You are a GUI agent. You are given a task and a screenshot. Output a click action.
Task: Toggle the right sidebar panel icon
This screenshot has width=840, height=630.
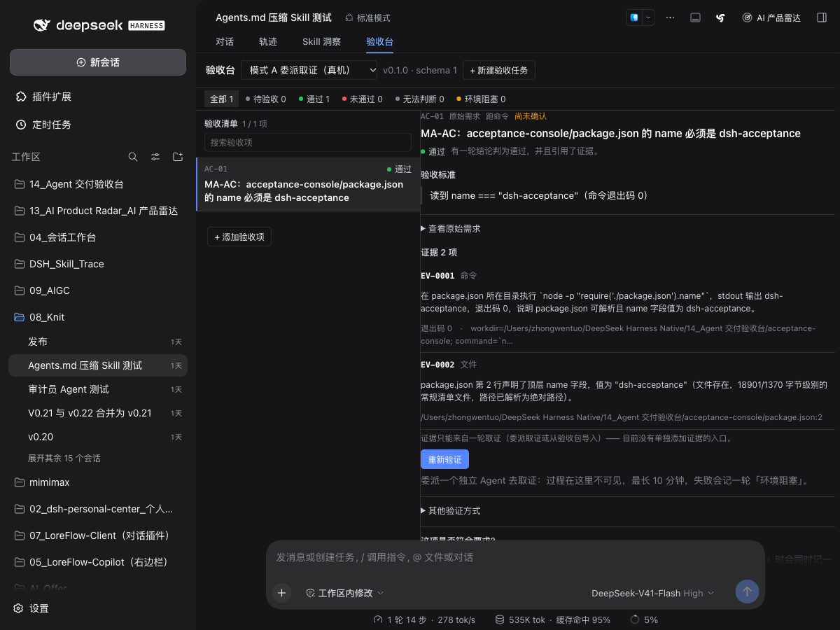pos(822,17)
